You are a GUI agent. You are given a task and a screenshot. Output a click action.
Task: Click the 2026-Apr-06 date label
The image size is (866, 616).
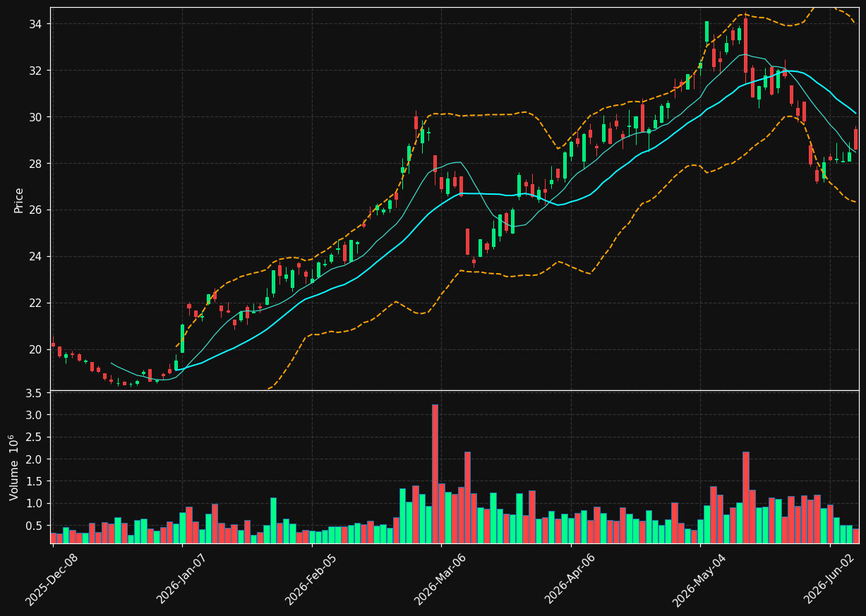(x=570, y=580)
